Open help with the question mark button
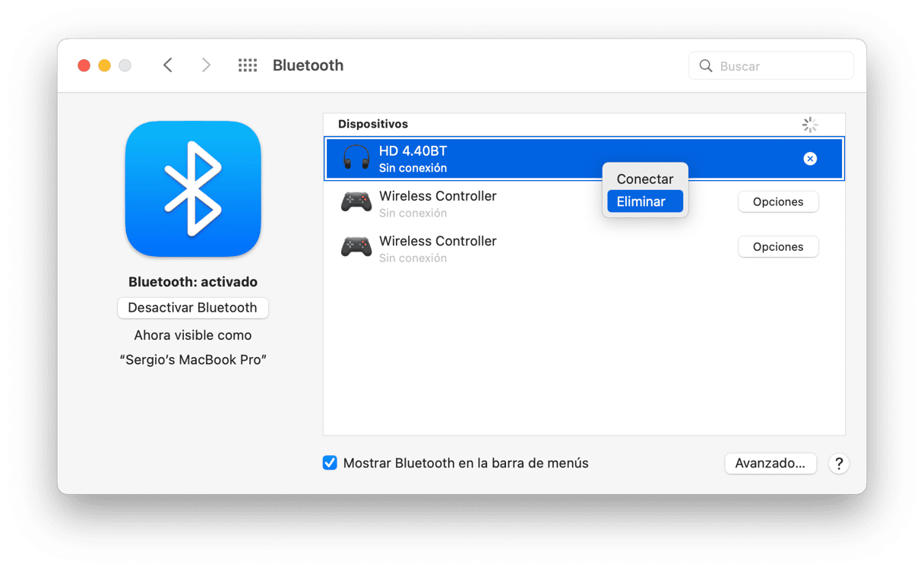924x570 pixels. (838, 464)
